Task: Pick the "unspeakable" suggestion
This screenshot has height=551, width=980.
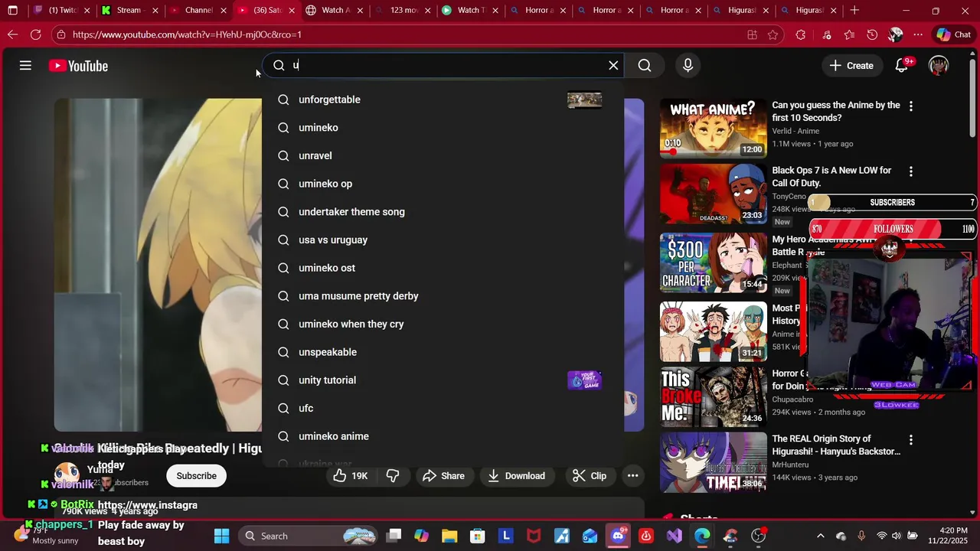Action: point(443,352)
